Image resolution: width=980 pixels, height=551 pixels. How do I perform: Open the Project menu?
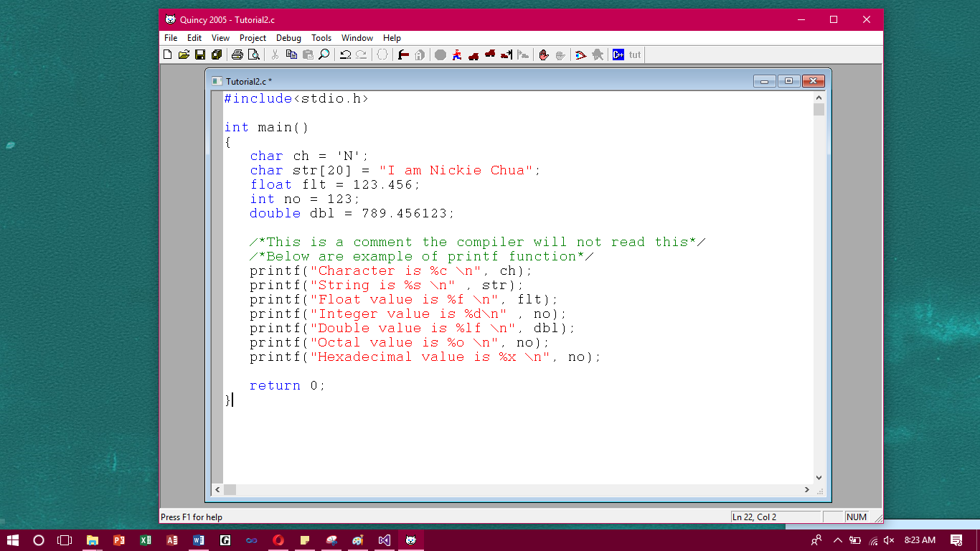(x=253, y=38)
